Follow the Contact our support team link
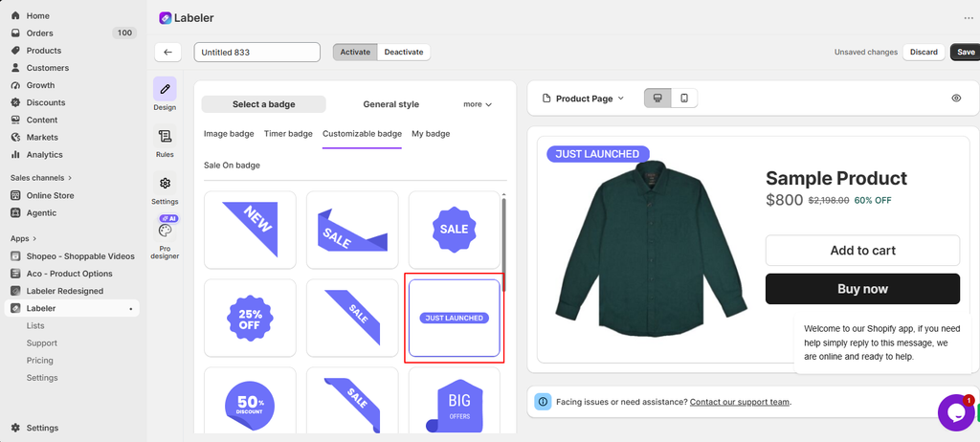 tap(740, 402)
